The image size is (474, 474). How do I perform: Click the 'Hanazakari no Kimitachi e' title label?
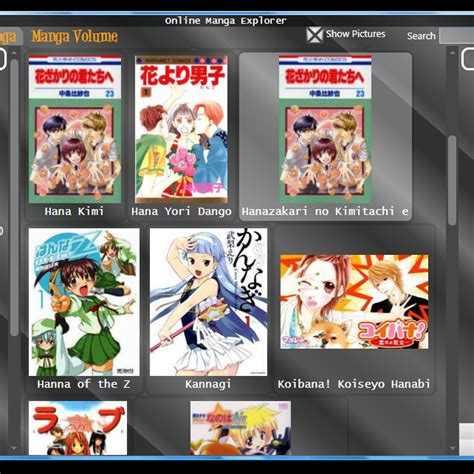point(325,211)
